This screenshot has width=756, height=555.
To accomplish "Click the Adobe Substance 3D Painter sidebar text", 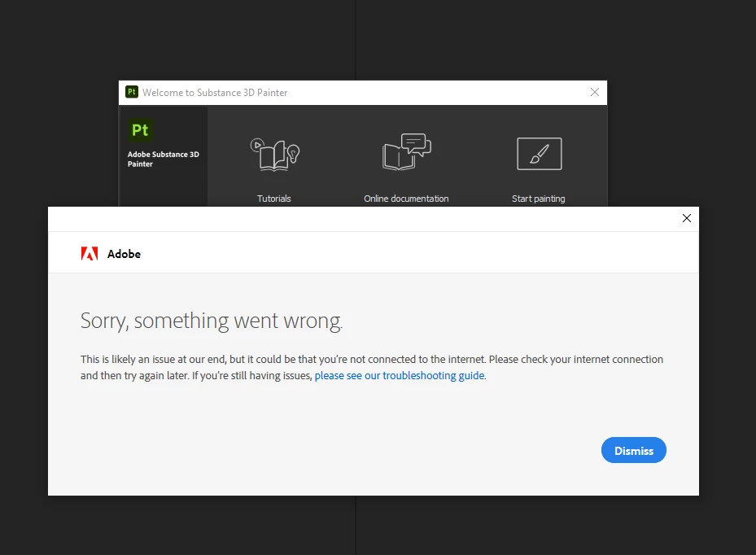I will coord(163,160).
